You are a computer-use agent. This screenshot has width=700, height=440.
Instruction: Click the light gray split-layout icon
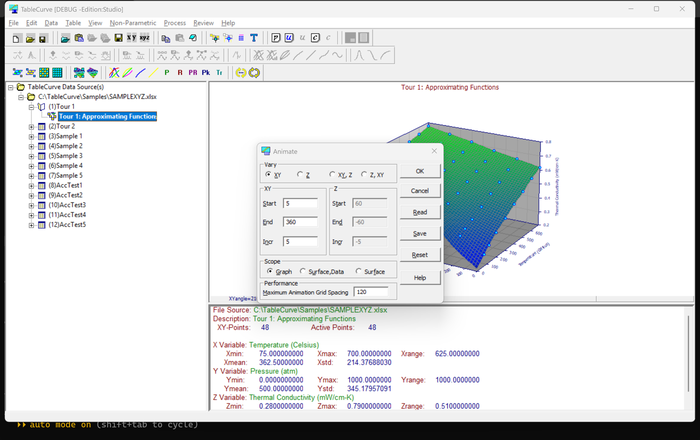364,38
